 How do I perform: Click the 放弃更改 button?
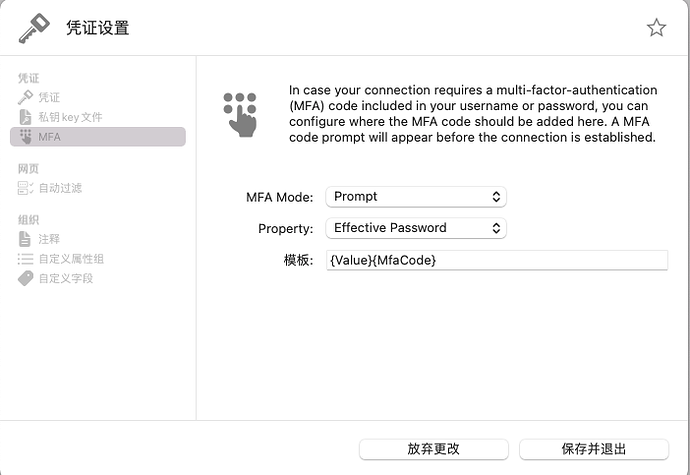coord(434,449)
